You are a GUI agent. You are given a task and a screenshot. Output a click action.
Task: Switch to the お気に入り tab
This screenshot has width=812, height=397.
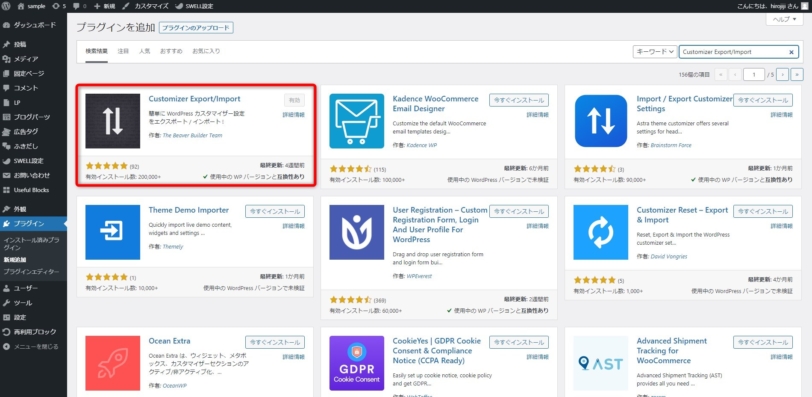tap(206, 51)
